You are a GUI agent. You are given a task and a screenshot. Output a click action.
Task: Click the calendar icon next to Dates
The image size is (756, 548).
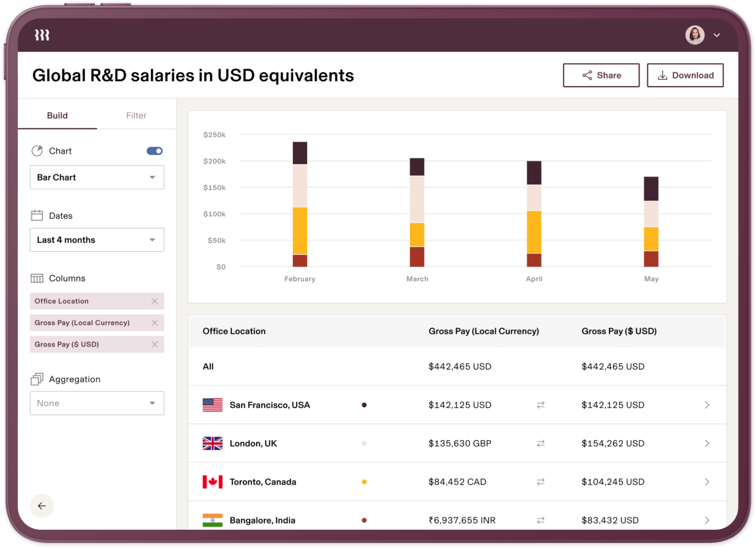point(37,215)
